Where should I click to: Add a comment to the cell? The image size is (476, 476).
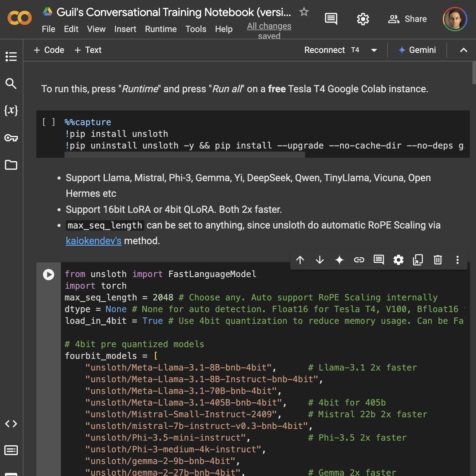pyautogui.click(x=379, y=260)
